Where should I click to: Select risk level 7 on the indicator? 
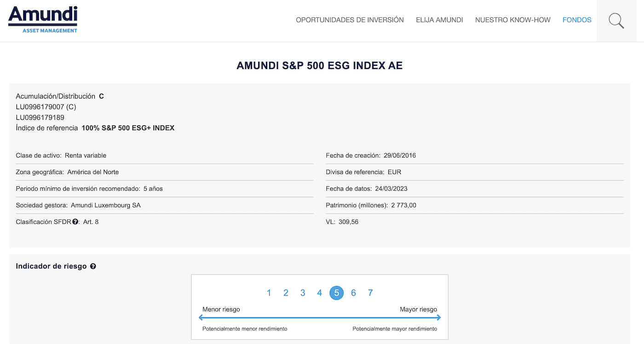click(x=370, y=293)
